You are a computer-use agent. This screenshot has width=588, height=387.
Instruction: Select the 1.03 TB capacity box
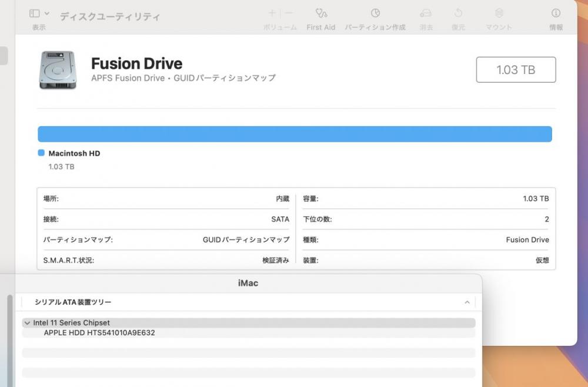coord(516,70)
